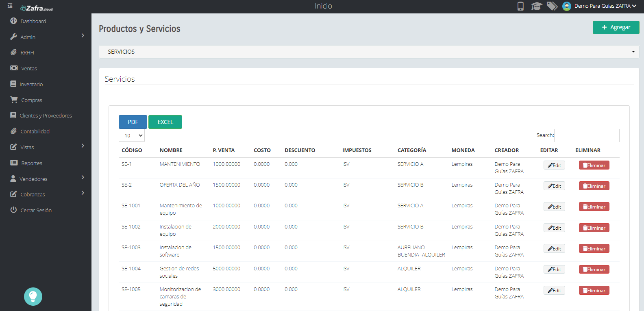
Task: Sort by the P. VENTA column header
Action: pyautogui.click(x=224, y=150)
